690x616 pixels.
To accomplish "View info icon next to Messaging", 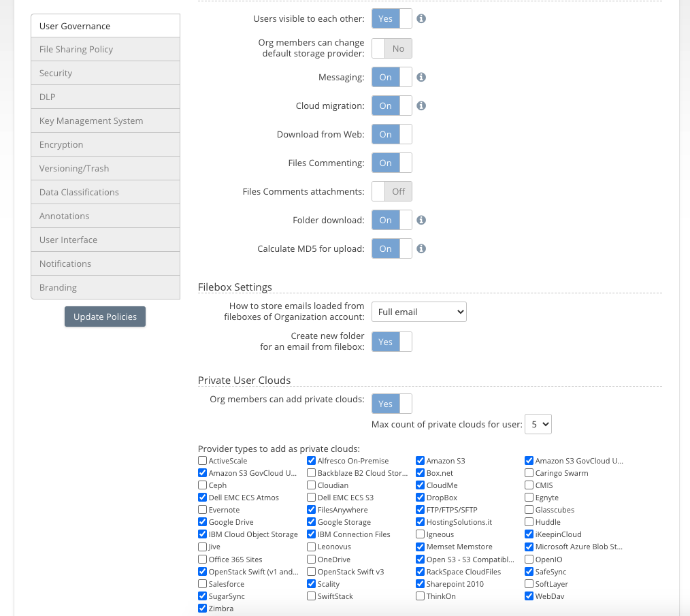I will pos(421,77).
